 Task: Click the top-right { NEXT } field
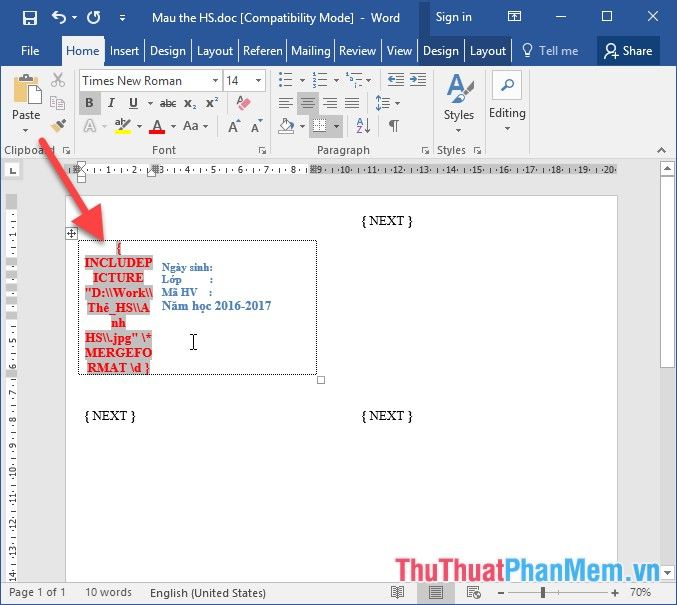387,221
